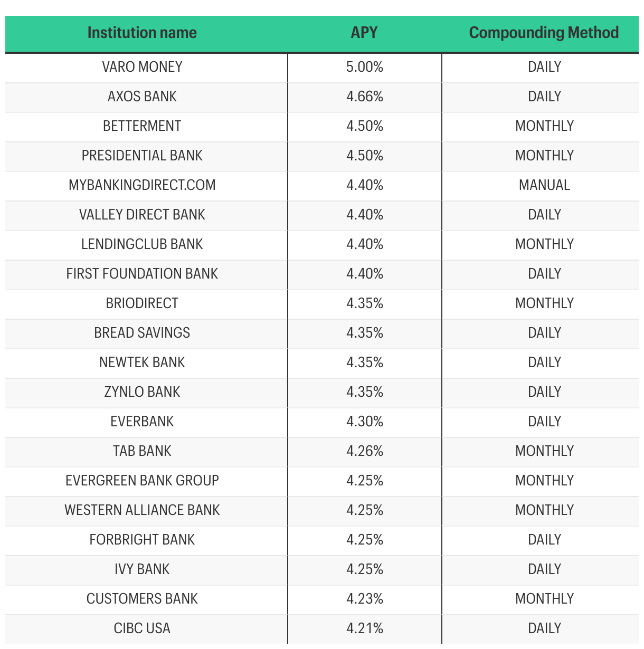Click MYBANKINGDIRECT.COM institution name
The width and height of the screenshot is (644, 649).
pyautogui.click(x=142, y=185)
